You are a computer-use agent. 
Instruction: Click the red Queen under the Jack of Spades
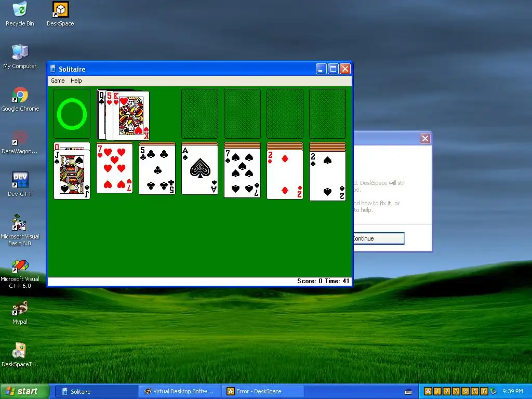(72, 146)
